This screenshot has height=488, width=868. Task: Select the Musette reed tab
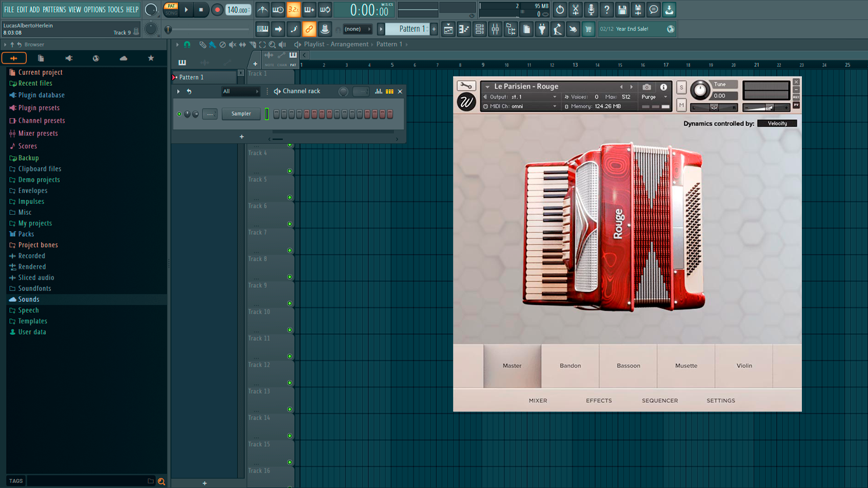pos(686,366)
